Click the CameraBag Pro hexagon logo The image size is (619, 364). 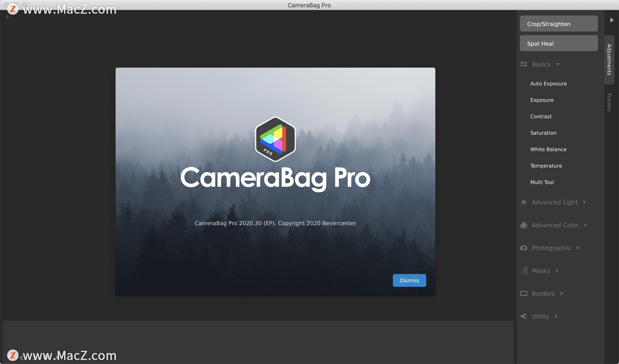[275, 139]
